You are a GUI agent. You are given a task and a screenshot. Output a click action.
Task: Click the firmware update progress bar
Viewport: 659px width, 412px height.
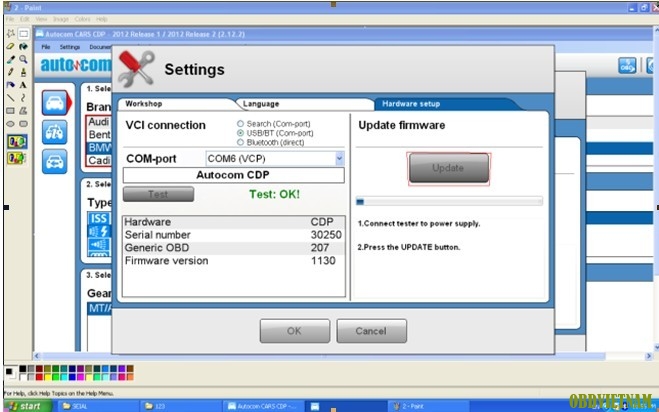(449, 201)
